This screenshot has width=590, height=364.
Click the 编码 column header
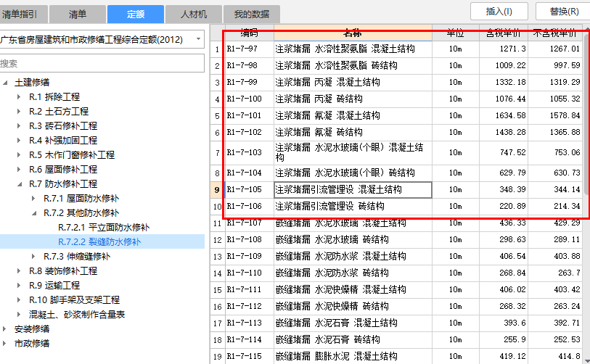pos(250,33)
